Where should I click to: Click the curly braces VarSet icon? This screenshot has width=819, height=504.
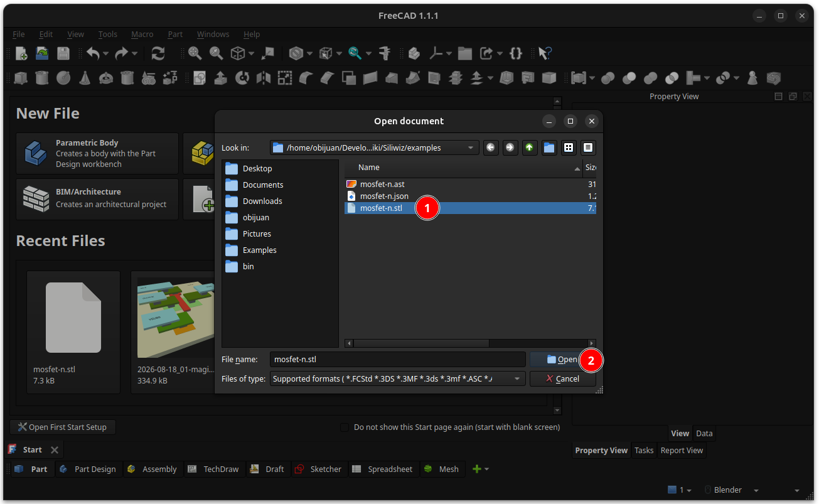point(516,54)
